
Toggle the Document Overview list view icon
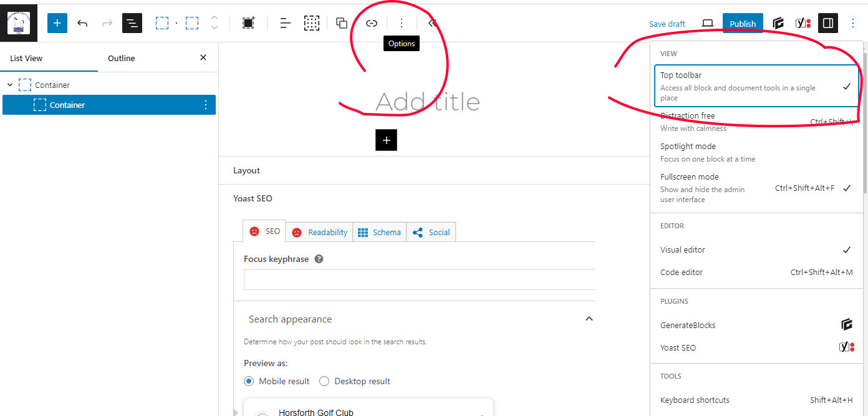tap(132, 23)
